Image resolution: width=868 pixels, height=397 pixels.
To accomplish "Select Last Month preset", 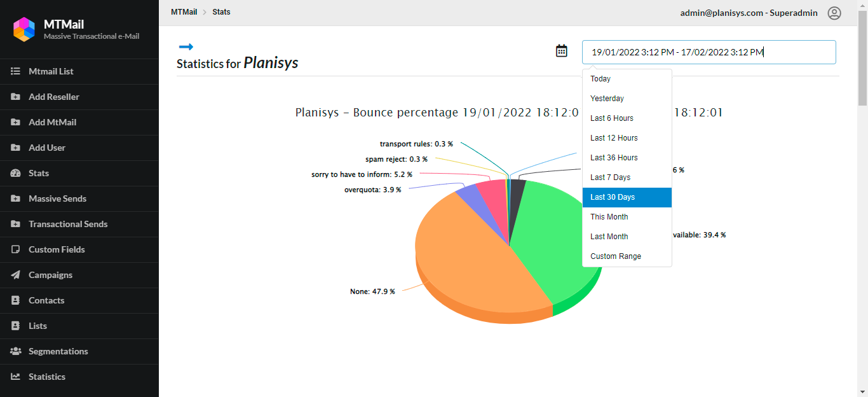I will pyautogui.click(x=609, y=237).
